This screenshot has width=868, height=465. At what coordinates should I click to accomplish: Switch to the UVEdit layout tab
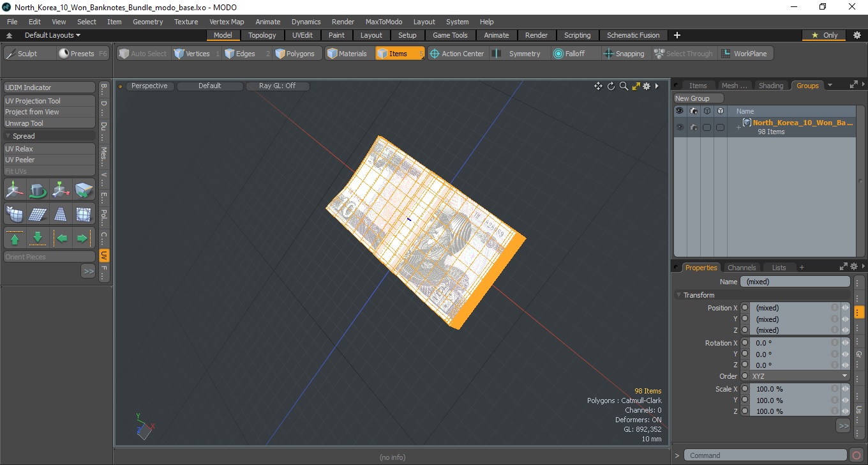tap(303, 35)
